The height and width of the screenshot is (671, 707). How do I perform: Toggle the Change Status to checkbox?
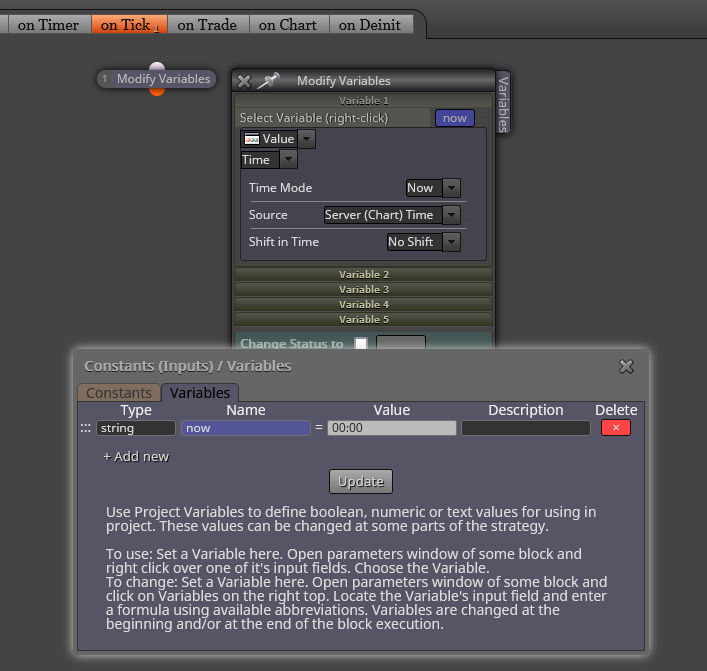(361, 344)
